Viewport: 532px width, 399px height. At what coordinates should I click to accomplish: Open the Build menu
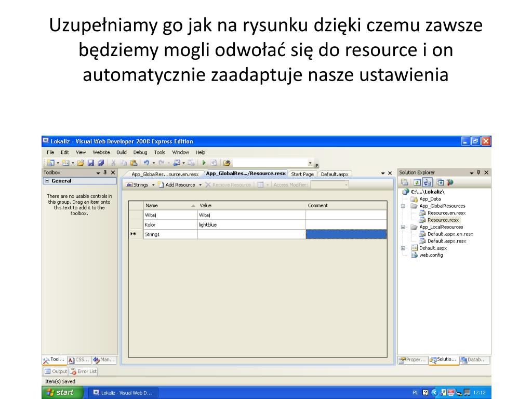pyautogui.click(x=122, y=152)
